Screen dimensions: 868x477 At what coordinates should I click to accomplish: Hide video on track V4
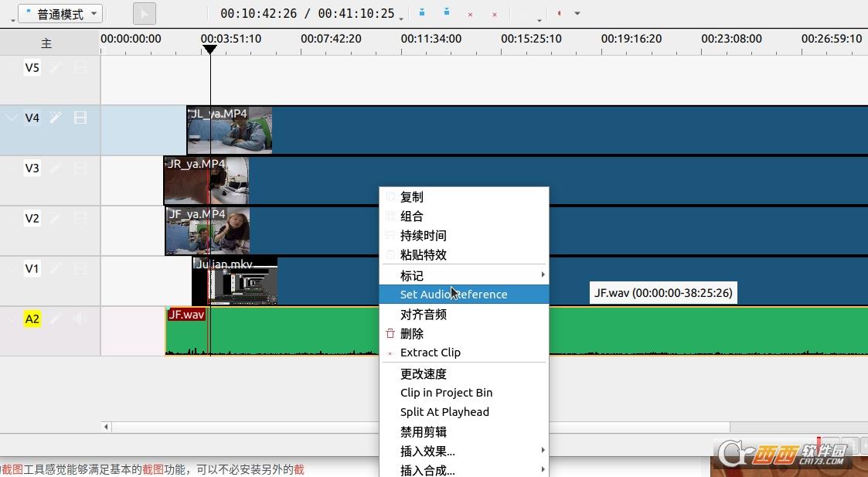click(80, 118)
